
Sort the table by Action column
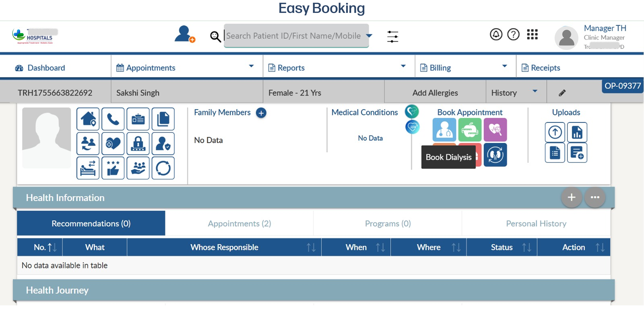(600, 247)
